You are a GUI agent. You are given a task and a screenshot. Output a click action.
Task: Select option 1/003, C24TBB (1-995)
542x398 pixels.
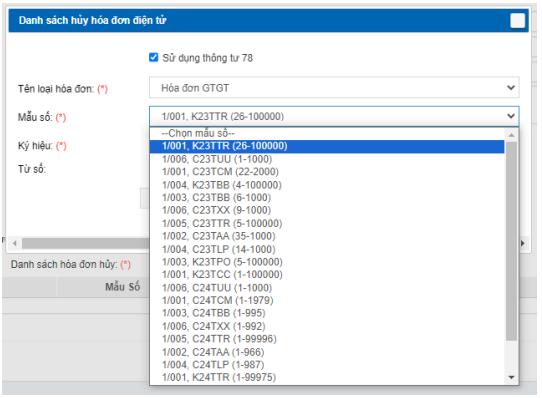tap(327, 313)
